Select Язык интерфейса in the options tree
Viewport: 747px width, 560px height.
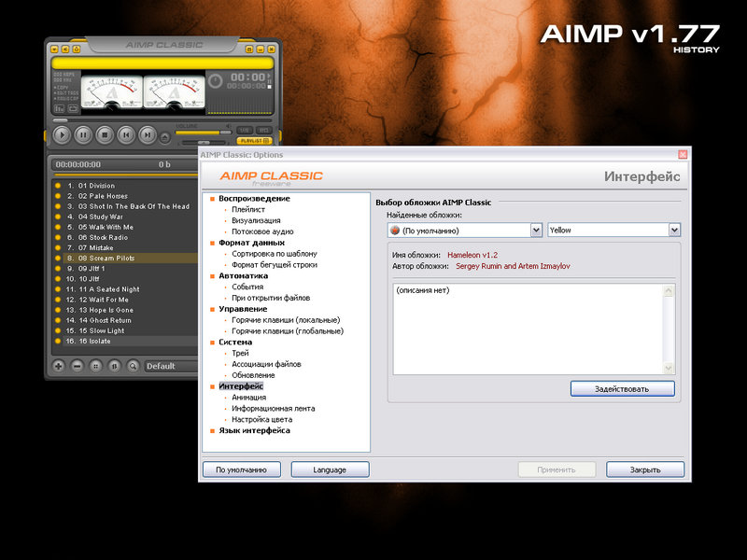[254, 430]
